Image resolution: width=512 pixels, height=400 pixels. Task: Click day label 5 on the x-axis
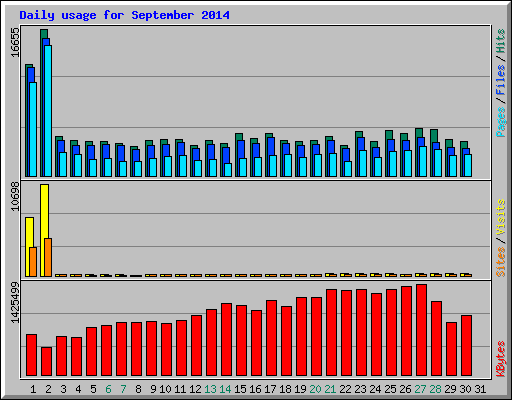click(x=93, y=389)
